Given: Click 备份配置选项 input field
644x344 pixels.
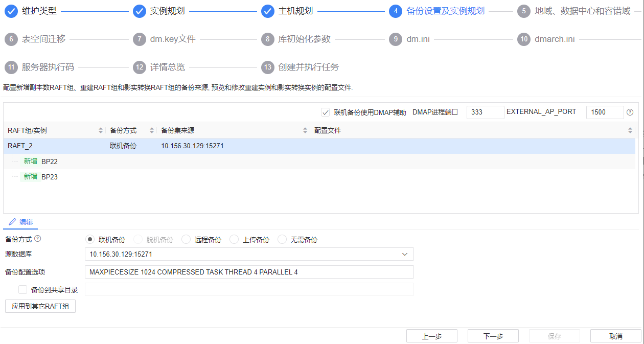Looking at the screenshot, I should 249,272.
